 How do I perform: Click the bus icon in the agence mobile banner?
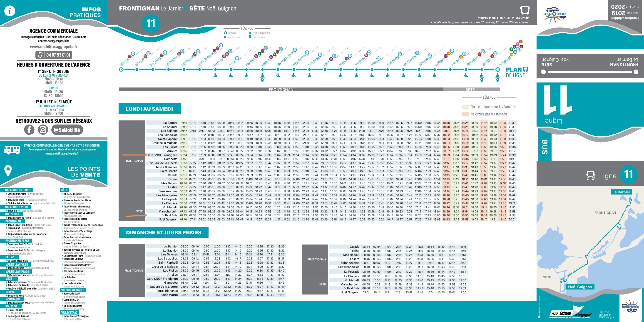pyautogui.click(x=12, y=150)
